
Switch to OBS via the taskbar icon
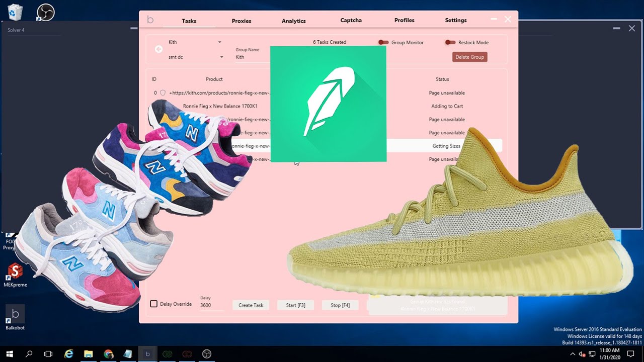(x=207, y=354)
